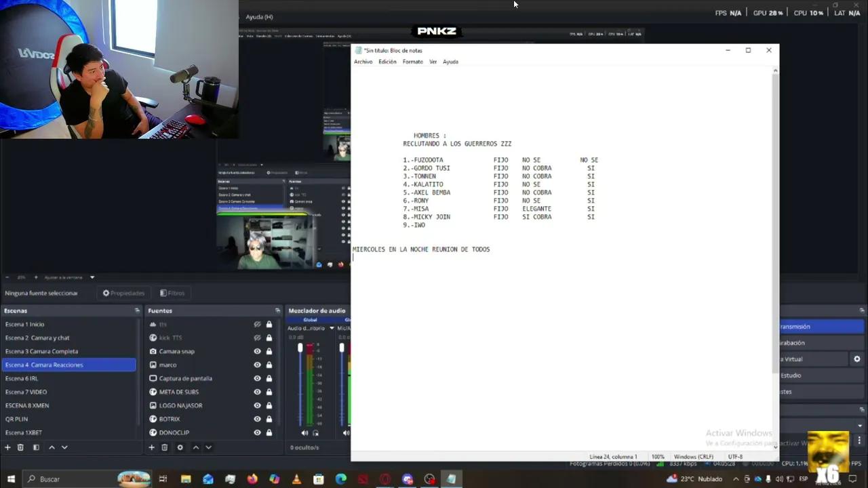868x488 pixels.
Task: Mute Audio de escritorio speaker icon
Action: [x=304, y=432]
